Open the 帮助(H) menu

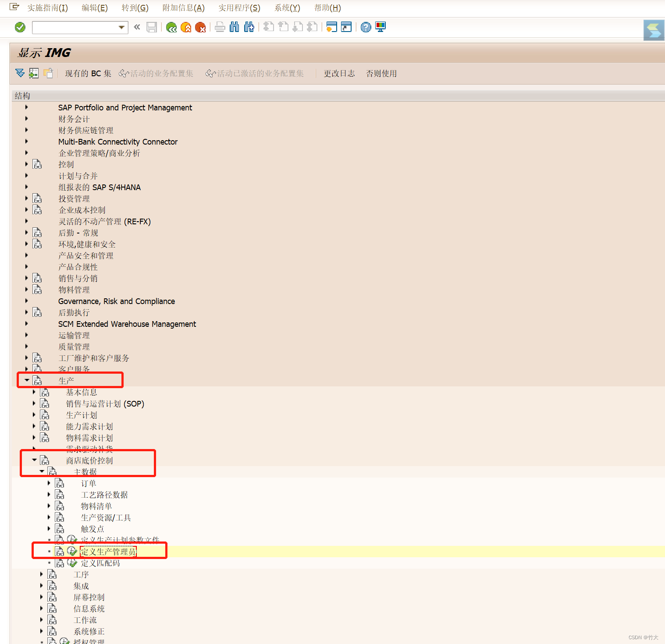[327, 8]
